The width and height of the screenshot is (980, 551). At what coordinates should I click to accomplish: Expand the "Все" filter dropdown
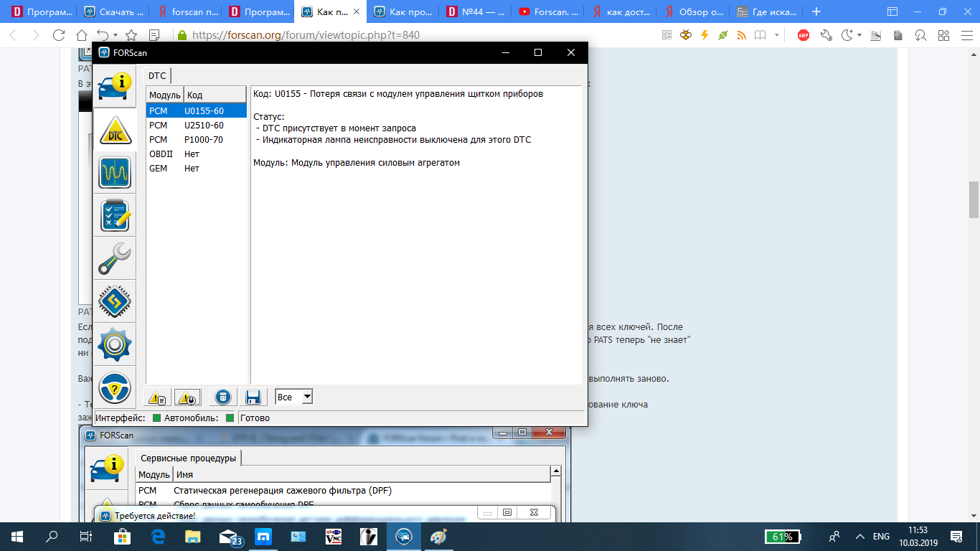click(307, 397)
